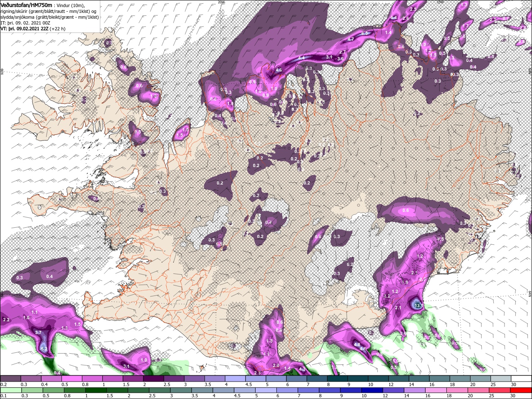Pick rain scale swatch between 0.1 and 0.3
The height and width of the screenshot is (399, 532).
point(12,390)
